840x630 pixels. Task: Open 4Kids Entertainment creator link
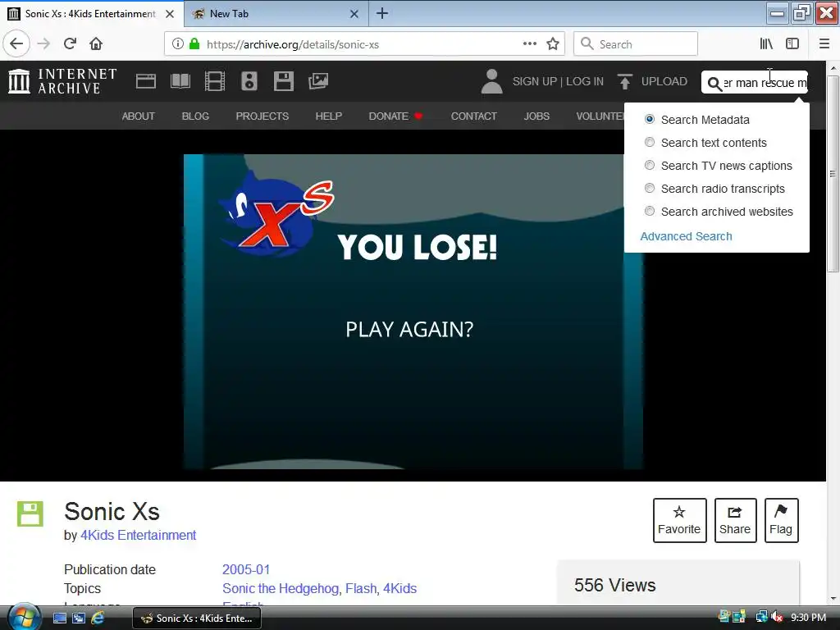(x=138, y=535)
